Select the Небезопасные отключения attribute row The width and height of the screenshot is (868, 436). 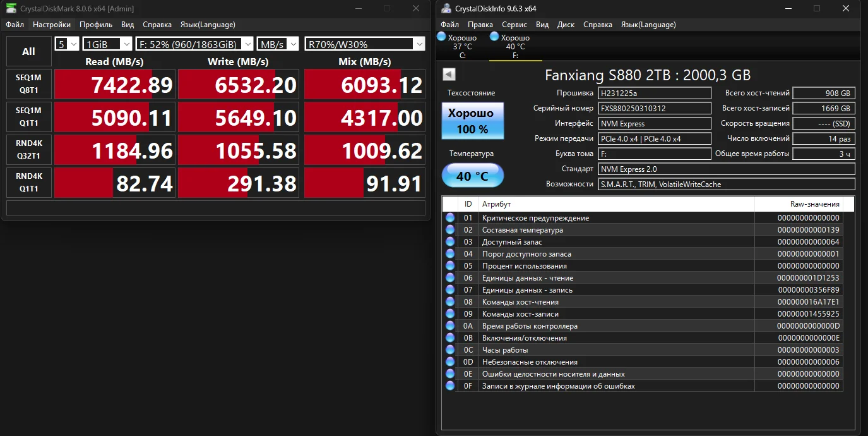click(x=643, y=361)
